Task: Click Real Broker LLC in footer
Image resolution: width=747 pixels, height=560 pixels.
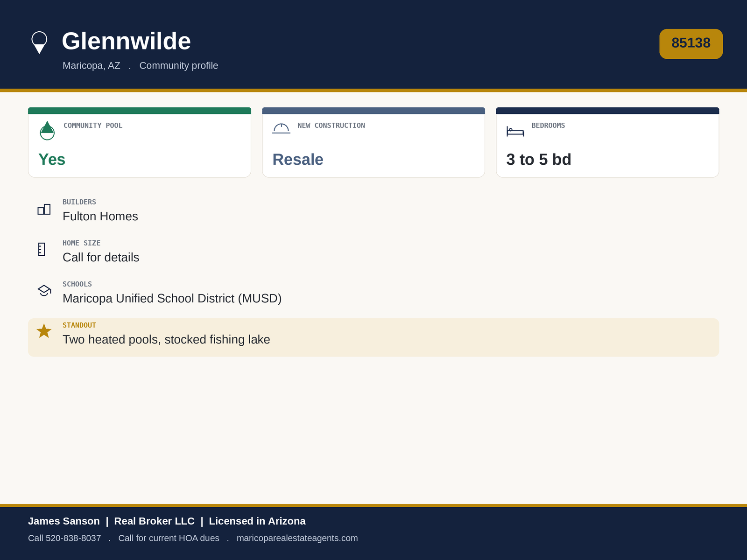Action: coord(155,521)
